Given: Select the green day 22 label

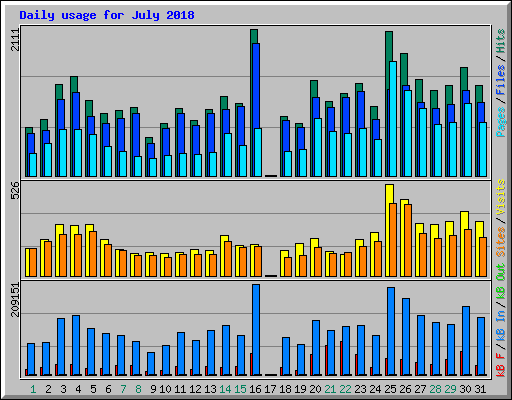Looking at the screenshot, I should point(345,389).
